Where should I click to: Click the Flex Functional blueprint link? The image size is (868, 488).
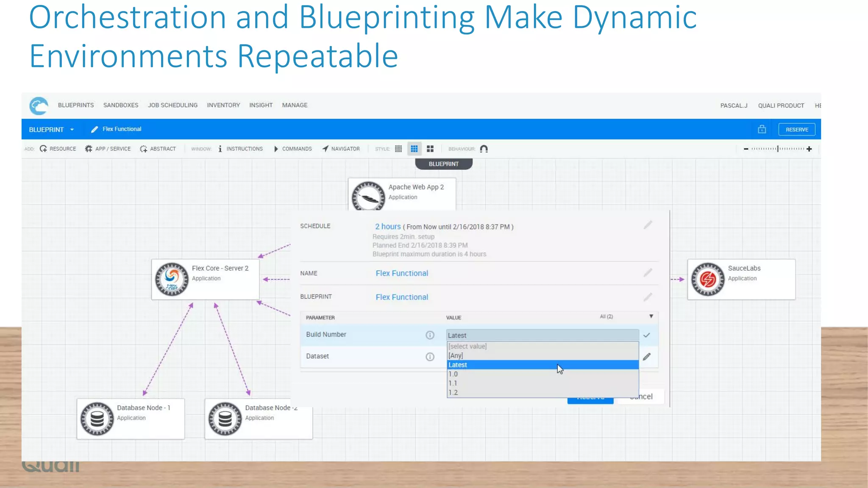point(402,297)
